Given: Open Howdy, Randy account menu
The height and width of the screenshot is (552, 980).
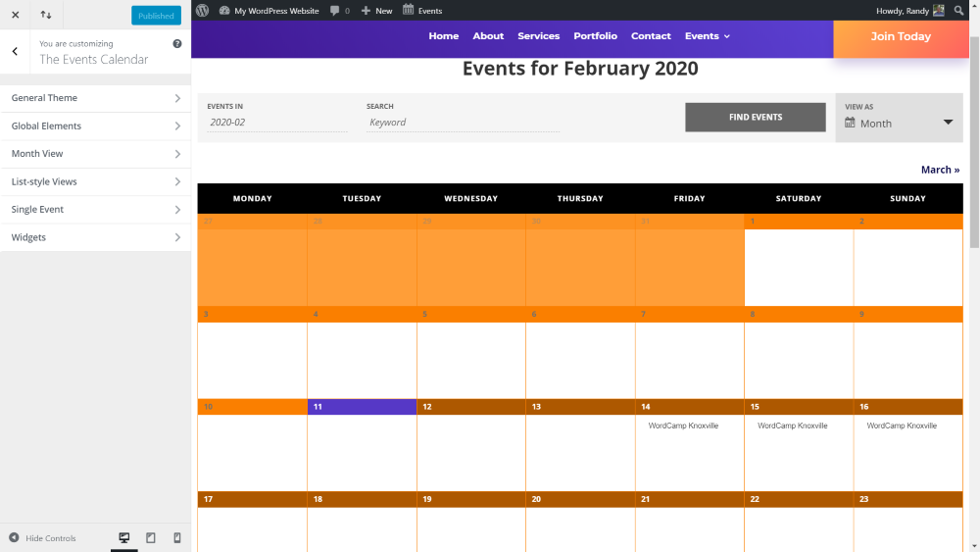Looking at the screenshot, I should pyautogui.click(x=910, y=11).
